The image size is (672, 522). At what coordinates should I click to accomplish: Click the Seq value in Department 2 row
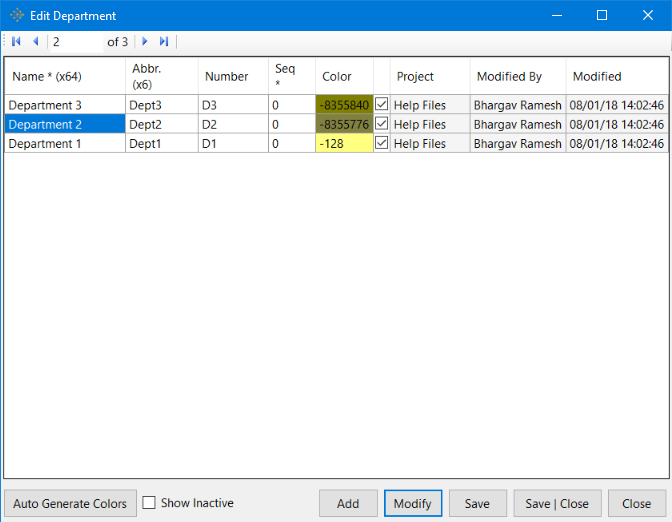pyautogui.click(x=292, y=124)
